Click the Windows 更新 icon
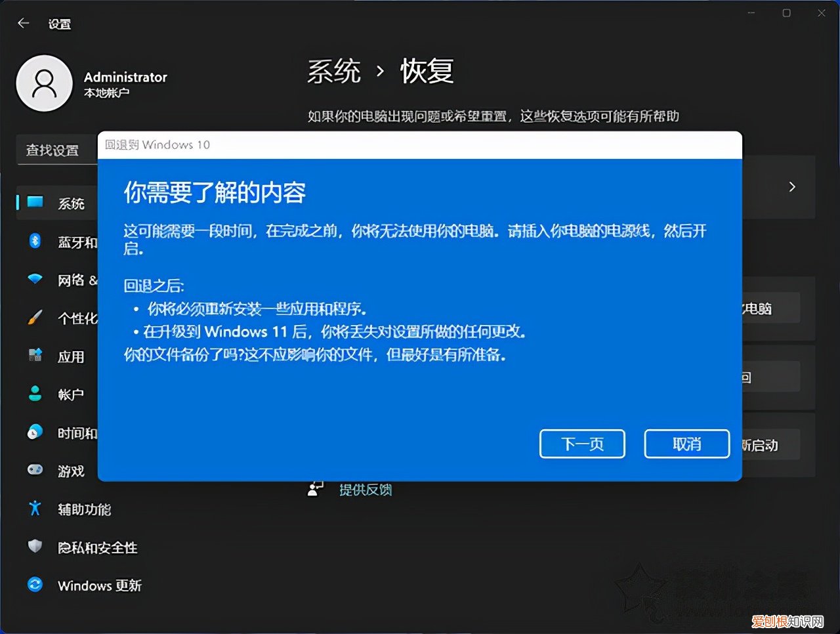Image resolution: width=840 pixels, height=634 pixels. click(x=35, y=585)
